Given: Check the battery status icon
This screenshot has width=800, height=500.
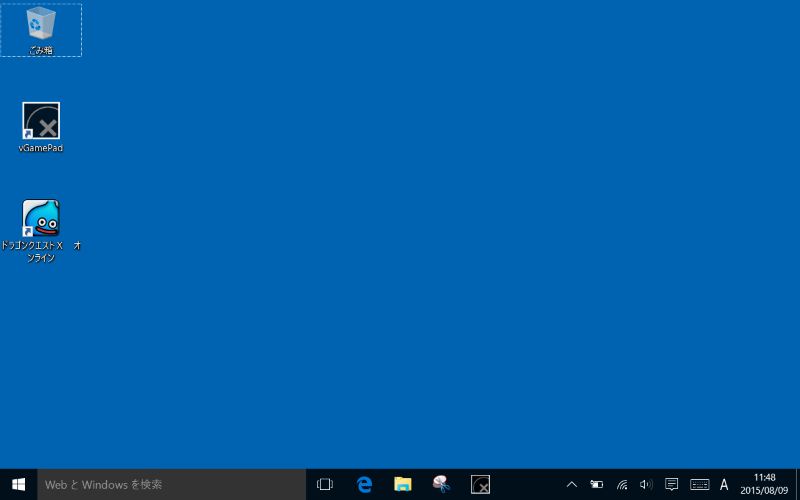Looking at the screenshot, I should (596, 484).
